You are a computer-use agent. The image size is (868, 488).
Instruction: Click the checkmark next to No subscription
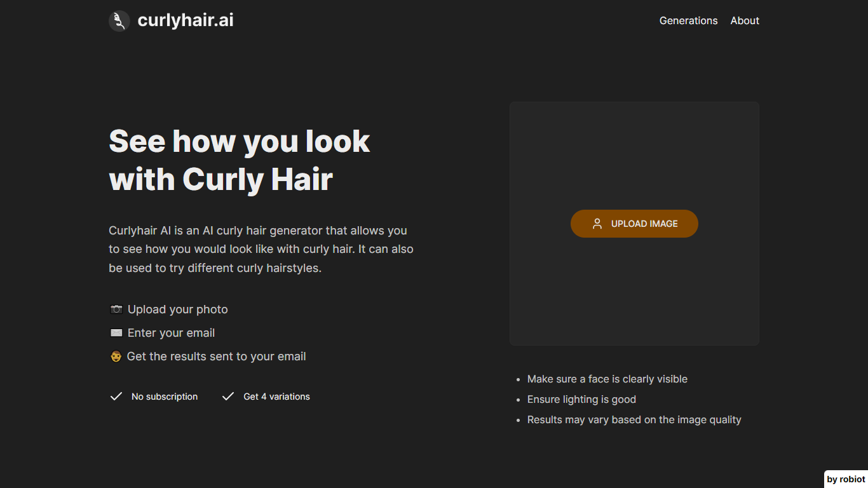coord(116,396)
